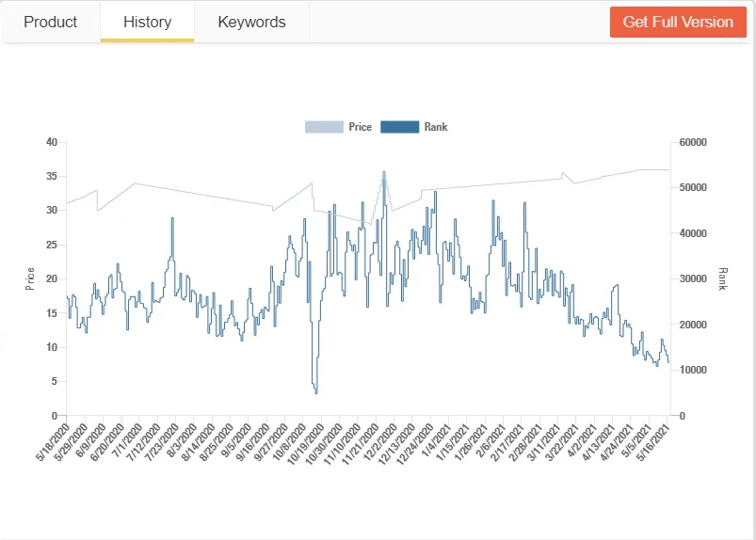
Task: Click the 40 price axis value
Action: click(52, 142)
